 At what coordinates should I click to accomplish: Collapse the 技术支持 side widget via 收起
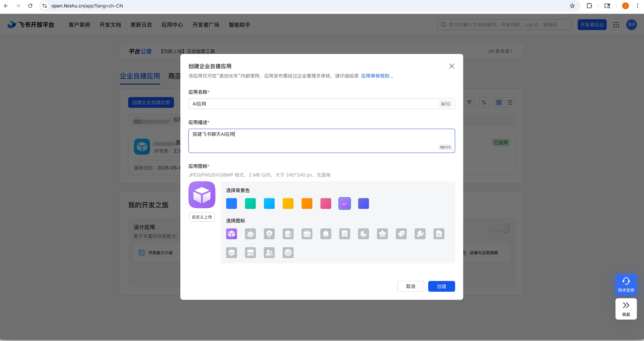(626, 309)
